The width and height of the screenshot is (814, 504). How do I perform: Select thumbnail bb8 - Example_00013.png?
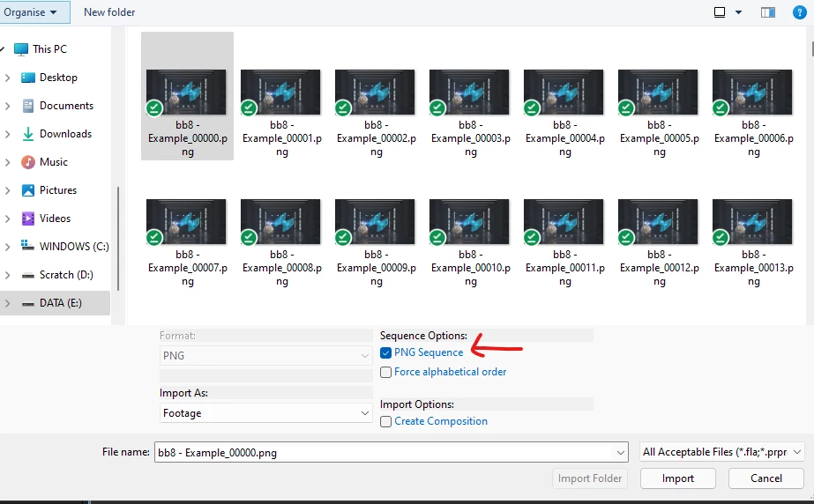click(x=753, y=221)
